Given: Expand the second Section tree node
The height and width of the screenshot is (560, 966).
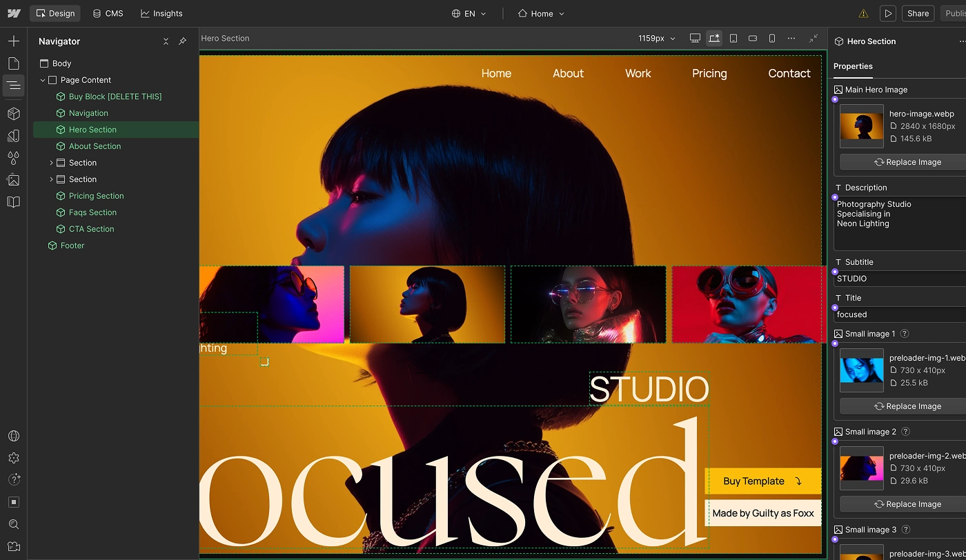Looking at the screenshot, I should [51, 179].
